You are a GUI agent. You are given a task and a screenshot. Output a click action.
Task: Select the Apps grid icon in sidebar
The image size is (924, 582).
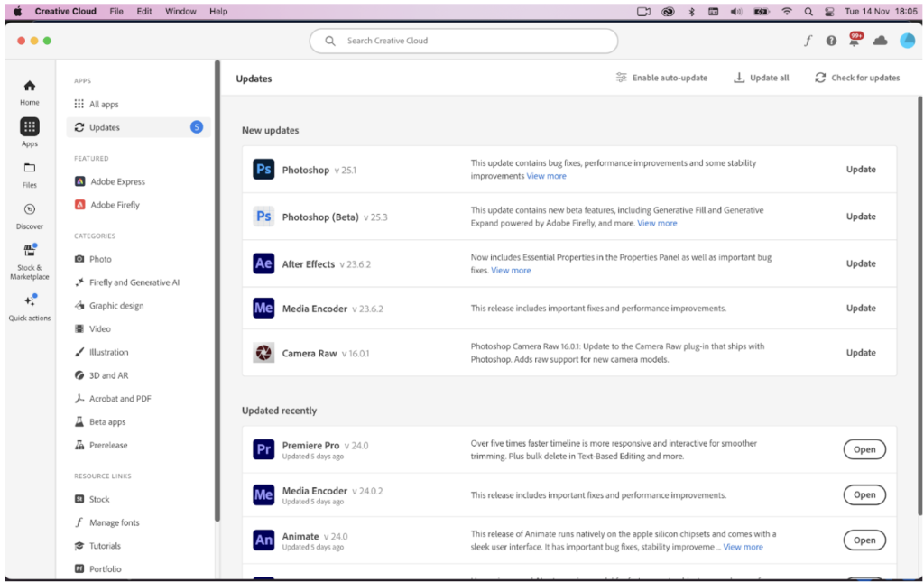(x=30, y=126)
